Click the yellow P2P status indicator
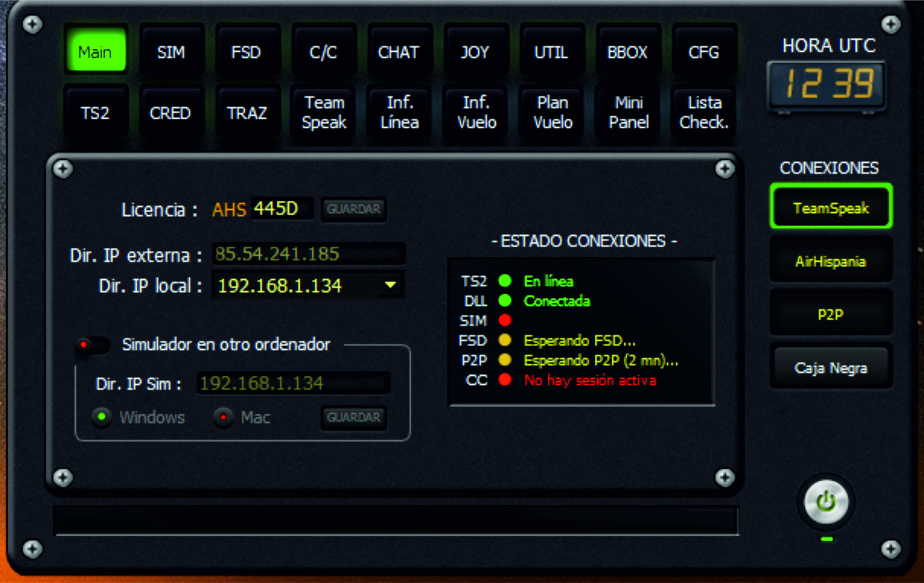The height and width of the screenshot is (583, 924). 505,360
